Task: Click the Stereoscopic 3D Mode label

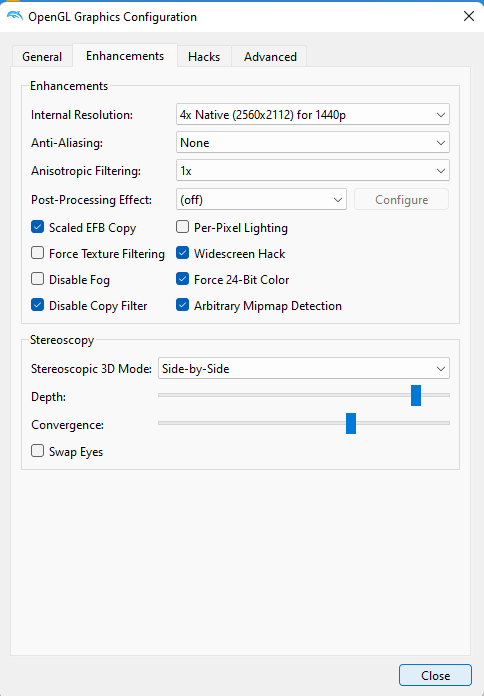Action: click(x=91, y=368)
